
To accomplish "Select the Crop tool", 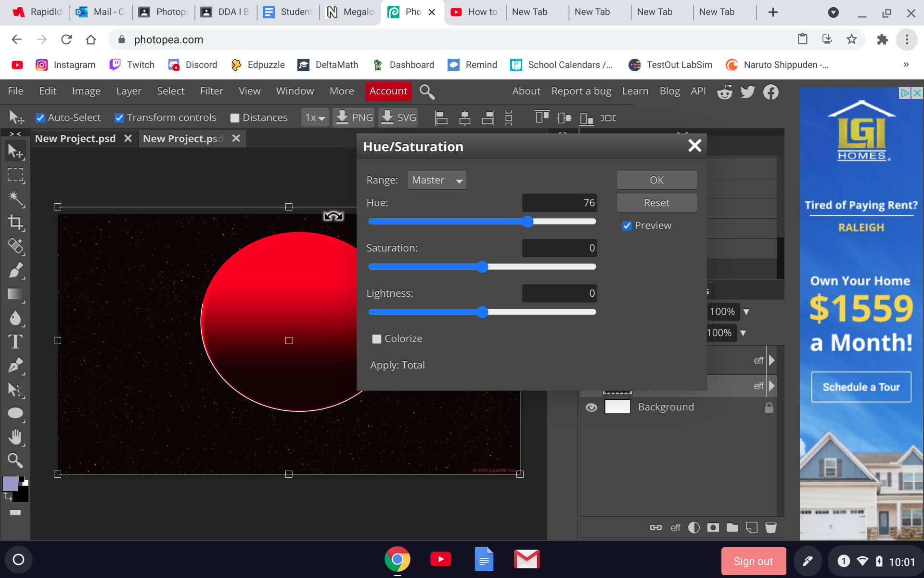I will coord(16,223).
